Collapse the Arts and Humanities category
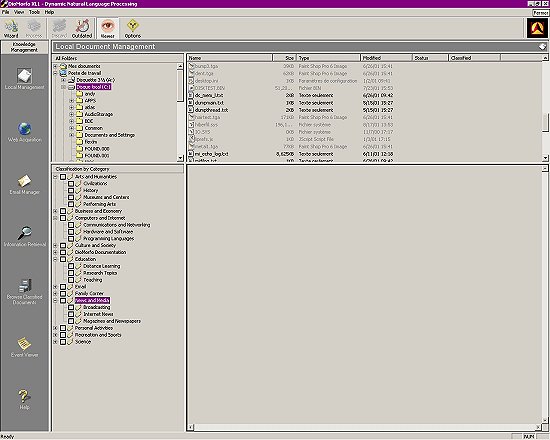The image size is (550, 440). tap(55, 177)
